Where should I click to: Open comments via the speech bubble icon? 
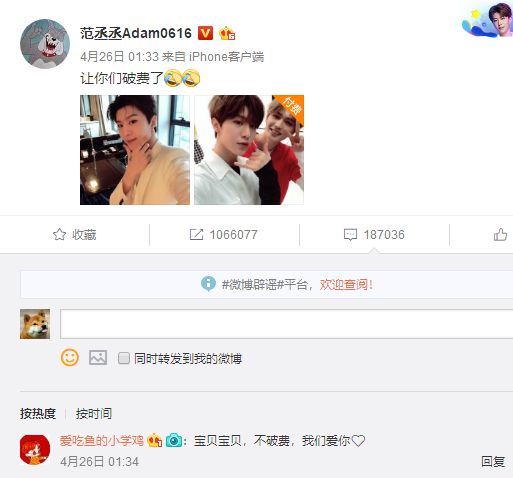350,235
